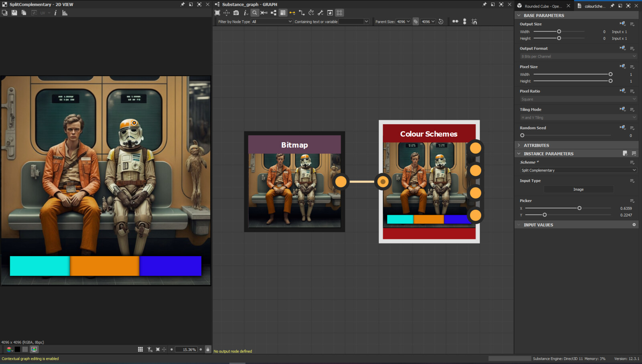
Task: Click the Colour Schemes input connector
Action: [383, 182]
